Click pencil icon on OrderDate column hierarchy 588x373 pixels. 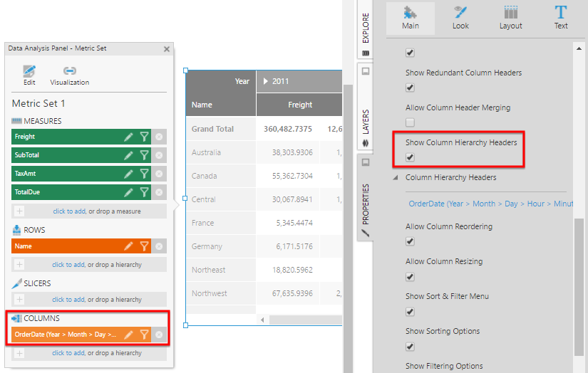129,335
